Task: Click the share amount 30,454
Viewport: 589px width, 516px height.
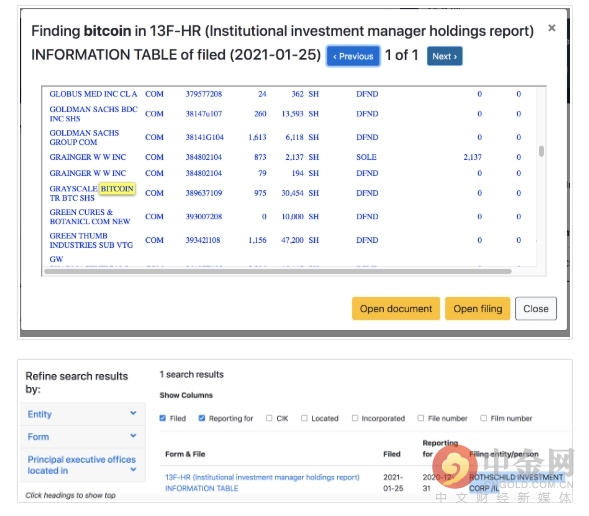Action: pos(292,193)
